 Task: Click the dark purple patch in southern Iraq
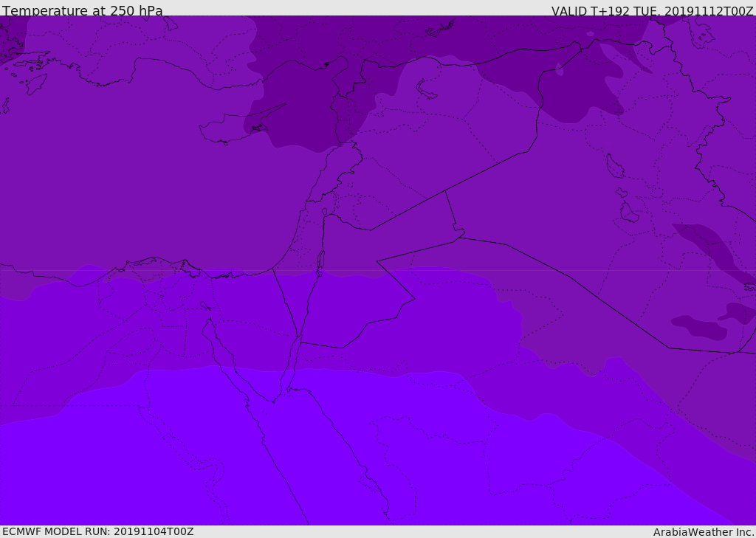pos(698,326)
